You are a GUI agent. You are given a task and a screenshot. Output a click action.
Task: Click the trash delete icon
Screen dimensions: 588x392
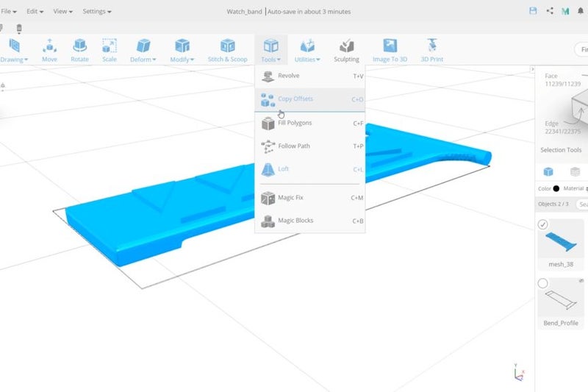tap(19, 28)
